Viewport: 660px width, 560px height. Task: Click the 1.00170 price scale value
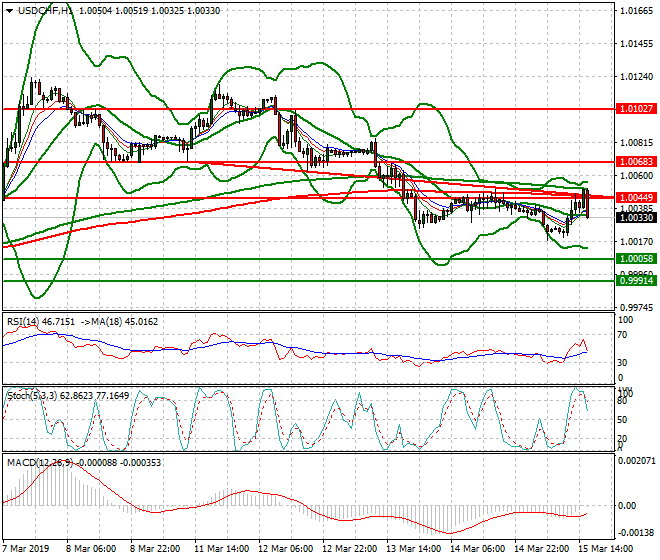(x=636, y=242)
